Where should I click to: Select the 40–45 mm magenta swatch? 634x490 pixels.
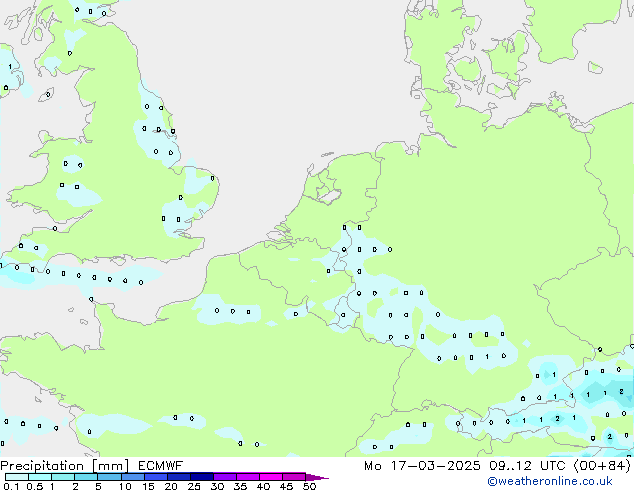point(271,477)
